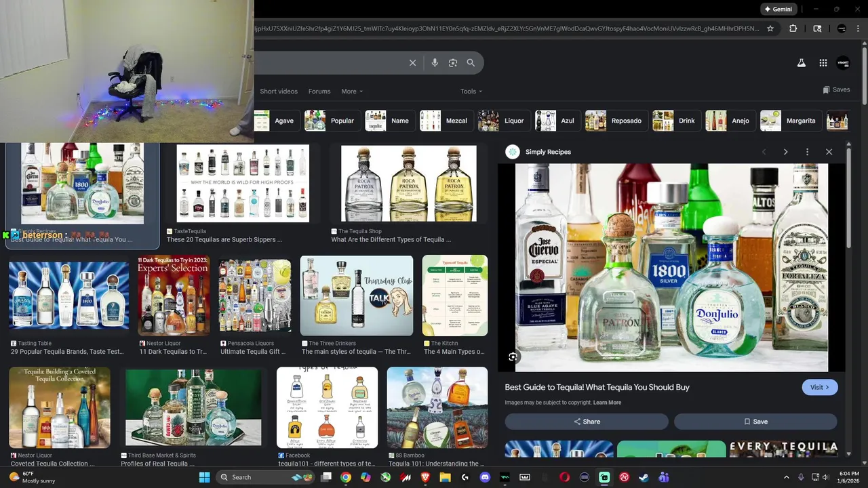This screenshot has height=488, width=868.
Task: Open Coveted Tequila Collection thumbnail
Action: [x=60, y=407]
